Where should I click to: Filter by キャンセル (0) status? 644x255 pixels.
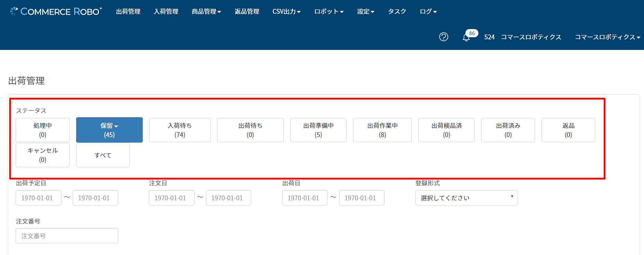tap(43, 155)
